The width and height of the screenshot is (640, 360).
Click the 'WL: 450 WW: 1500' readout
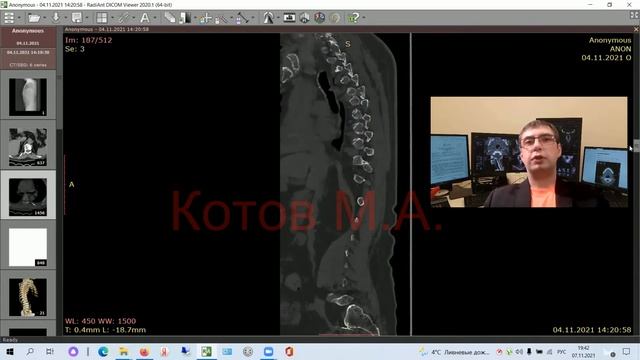(100, 321)
